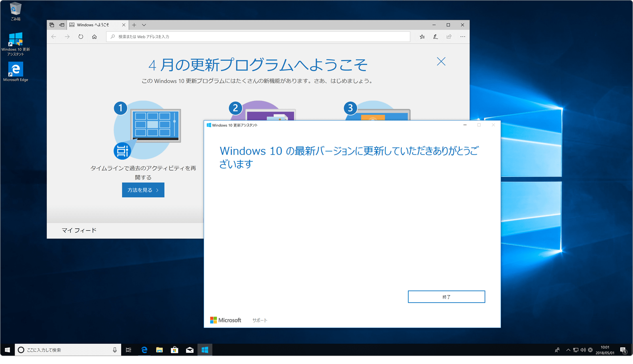Screen dimensions: 633x364
Task: Click Edge back navigation arrow
Action: 54,37
